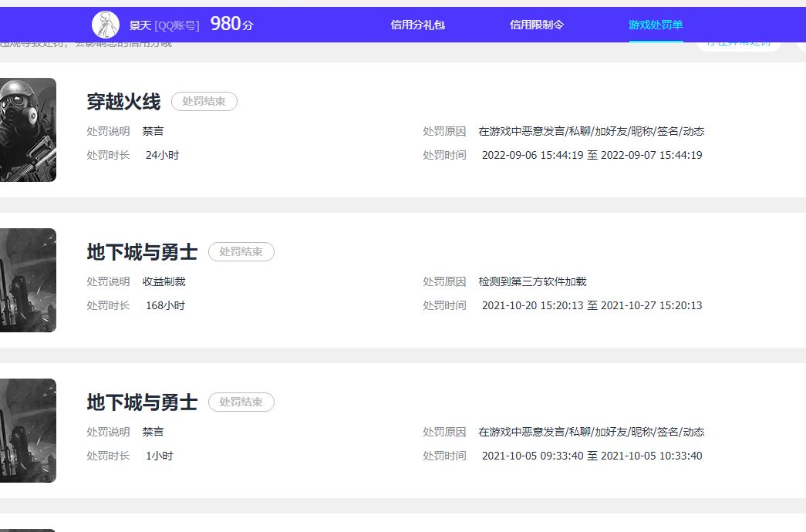The height and width of the screenshot is (532, 806).
Task: Click the 地下城与勇士 thumbnail for 收益制裁 record
Action: 28,280
